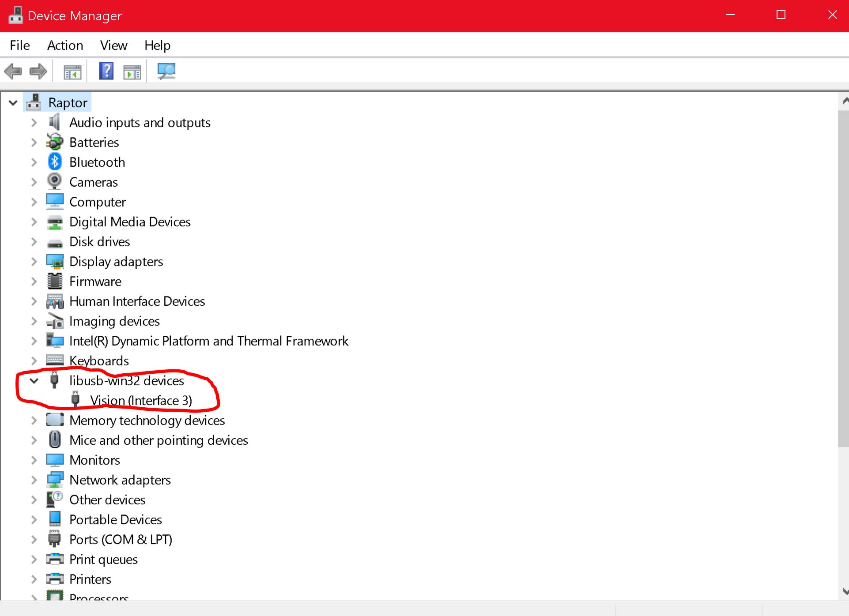Collapse the libusb-win32 devices chevron
This screenshot has height=616, width=849.
coord(34,381)
